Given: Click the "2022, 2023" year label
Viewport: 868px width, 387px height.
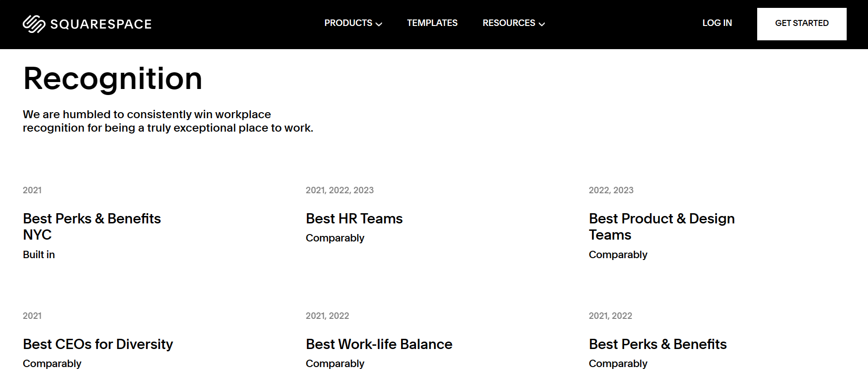Looking at the screenshot, I should pos(611,190).
